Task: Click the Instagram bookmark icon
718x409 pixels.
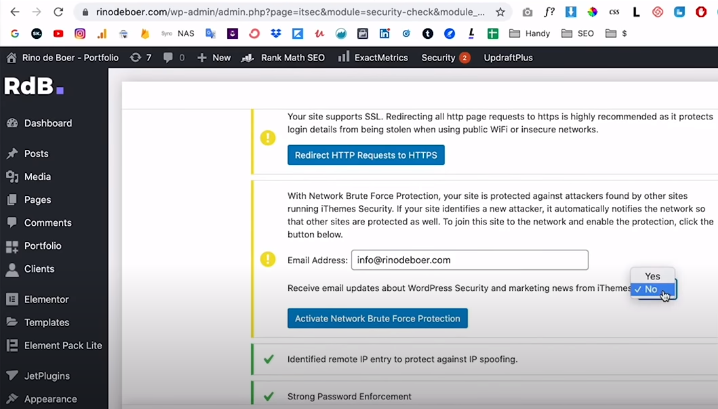Action: [x=80, y=33]
